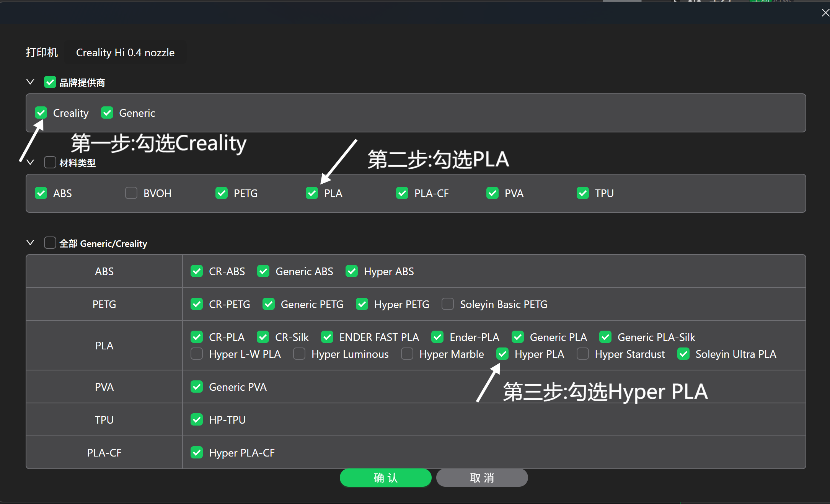Uncheck the 品牌提供商 select-all checkbox
The height and width of the screenshot is (504, 830).
click(50, 82)
